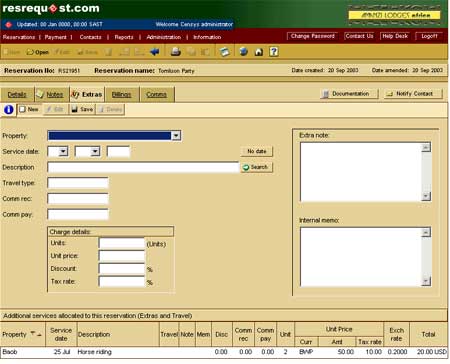The image size is (450, 364).
Task: Click the Comm rec input field
Action: click(78, 199)
